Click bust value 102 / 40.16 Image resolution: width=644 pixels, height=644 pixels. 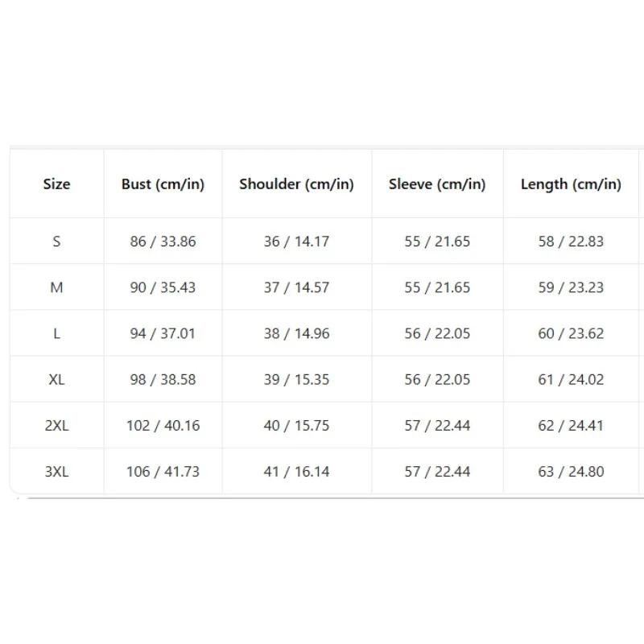click(x=163, y=425)
